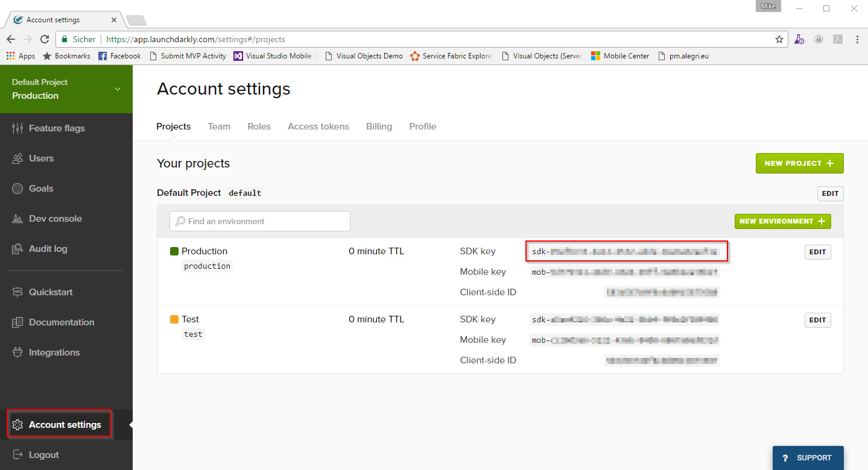The image size is (868, 470).
Task: Open the Apps bookmark shortcut
Action: tap(21, 56)
